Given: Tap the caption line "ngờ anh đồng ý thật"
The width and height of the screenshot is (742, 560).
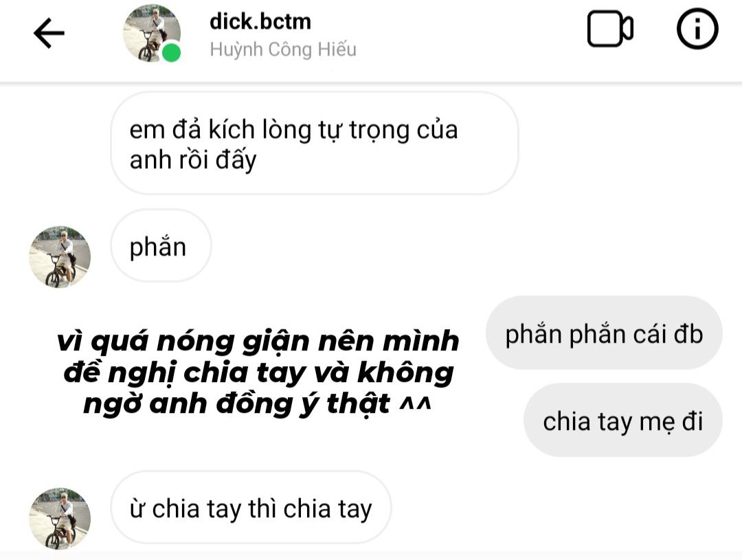Looking at the screenshot, I should pos(257,404).
